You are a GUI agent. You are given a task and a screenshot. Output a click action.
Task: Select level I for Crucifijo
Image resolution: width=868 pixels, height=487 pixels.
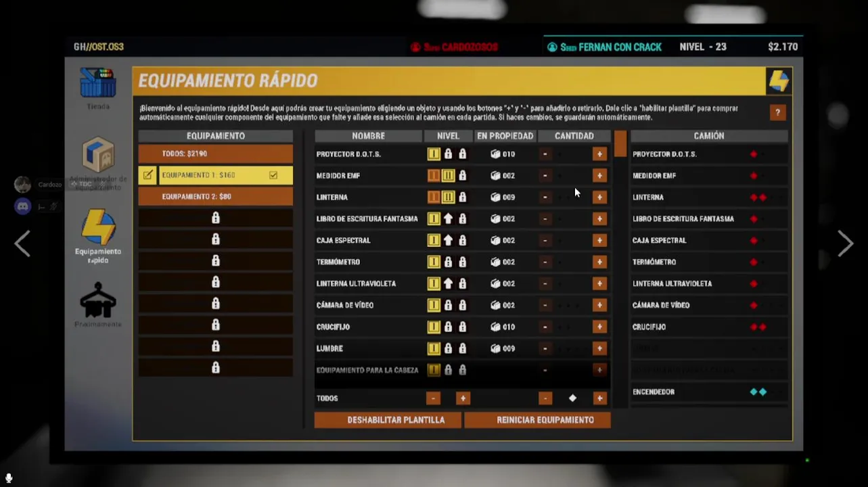click(x=434, y=327)
